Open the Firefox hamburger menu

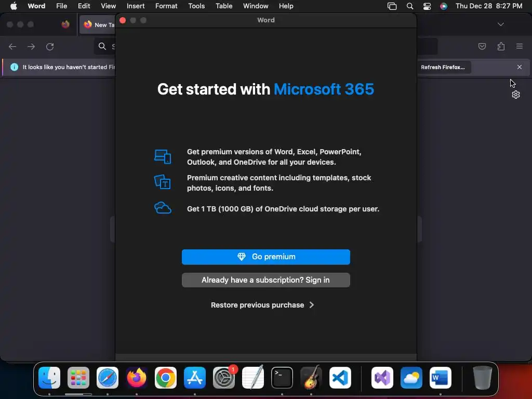click(x=520, y=46)
